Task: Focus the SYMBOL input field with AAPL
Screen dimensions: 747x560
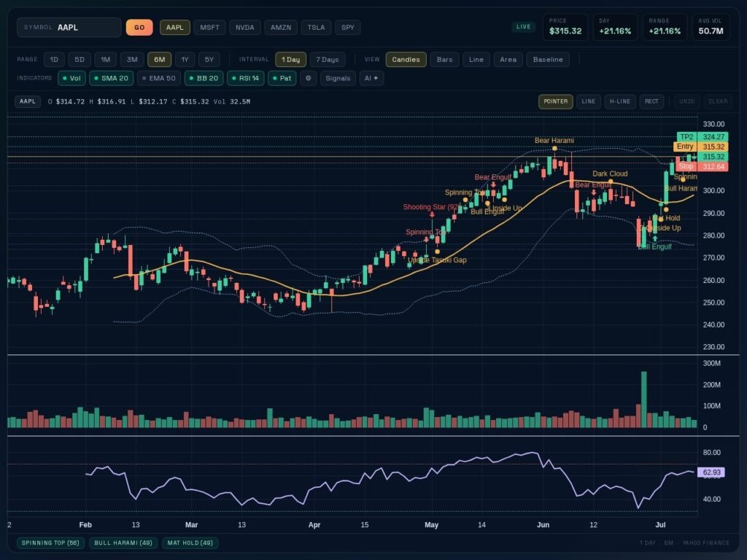Action: click(69, 28)
